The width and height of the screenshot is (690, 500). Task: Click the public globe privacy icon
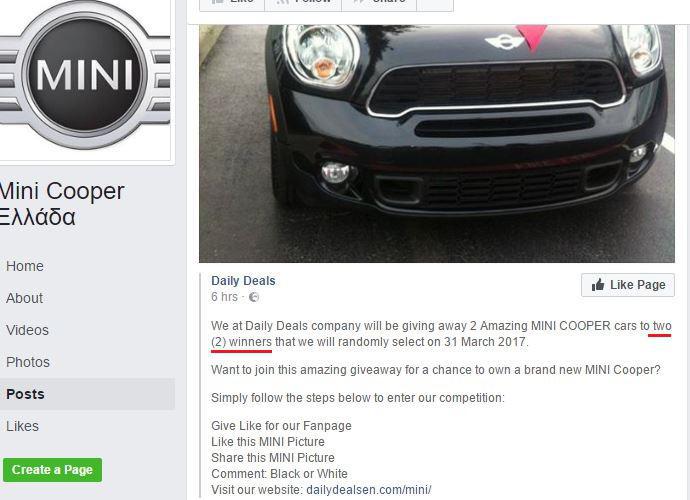tap(254, 297)
